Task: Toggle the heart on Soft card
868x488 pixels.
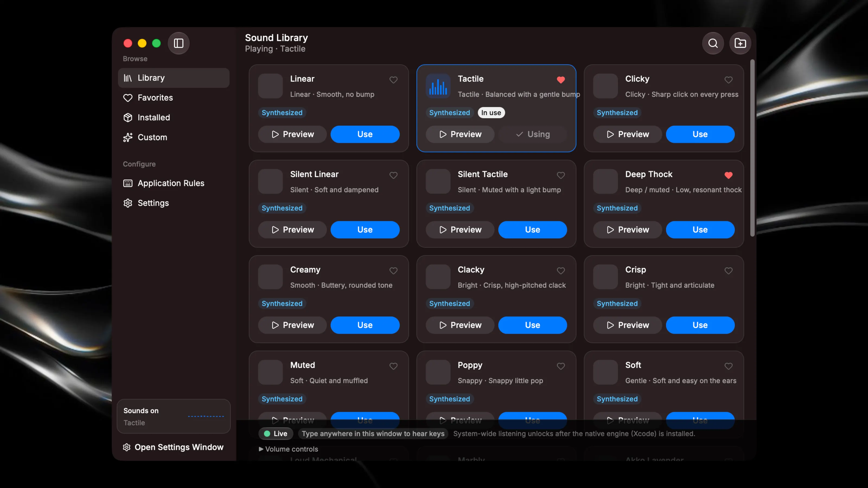Action: coord(729,366)
